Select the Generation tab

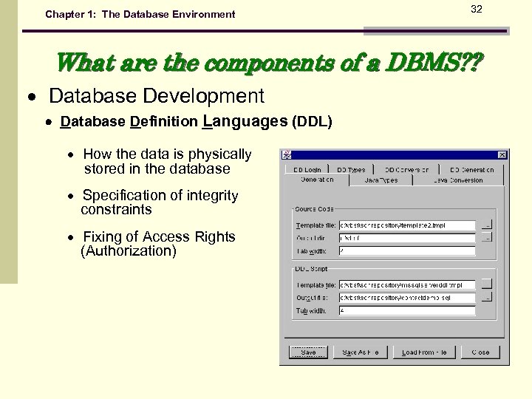(x=317, y=180)
